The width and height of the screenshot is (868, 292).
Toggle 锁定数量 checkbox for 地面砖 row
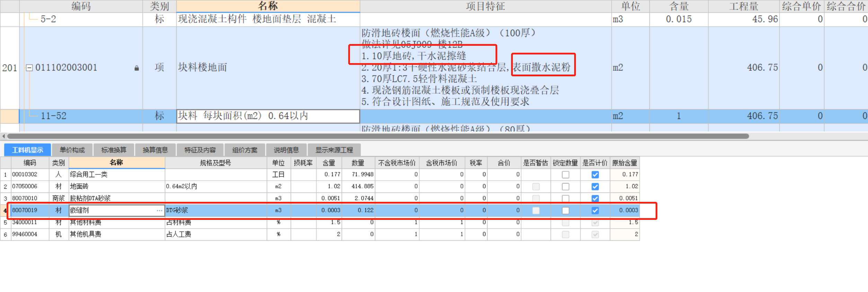coord(565,187)
